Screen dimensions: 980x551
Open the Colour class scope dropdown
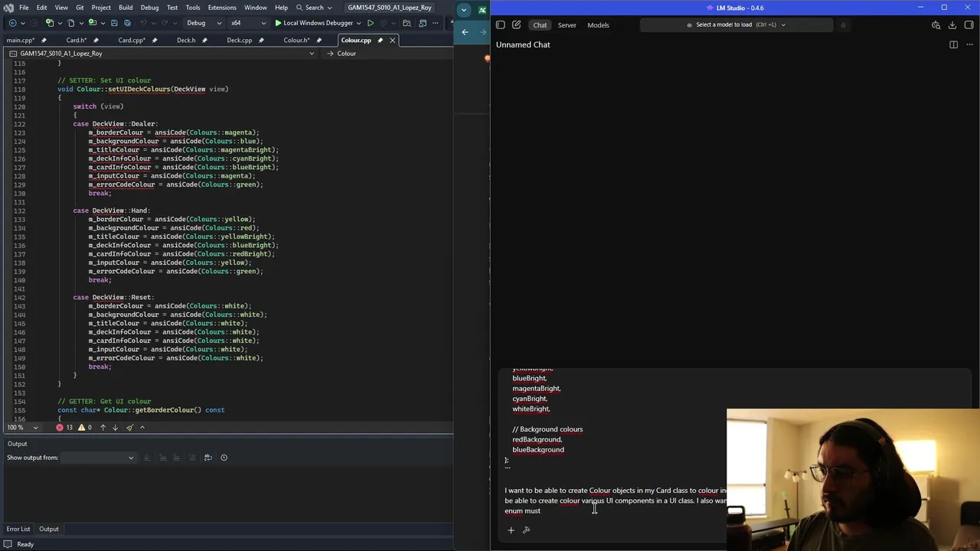point(390,54)
